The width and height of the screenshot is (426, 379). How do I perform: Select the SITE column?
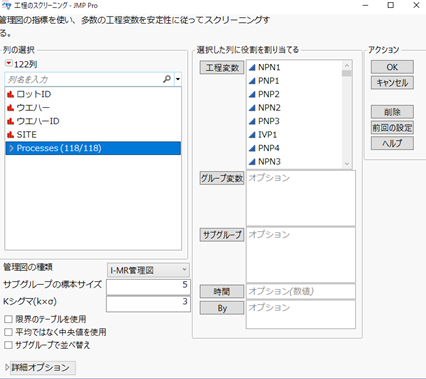pos(93,135)
